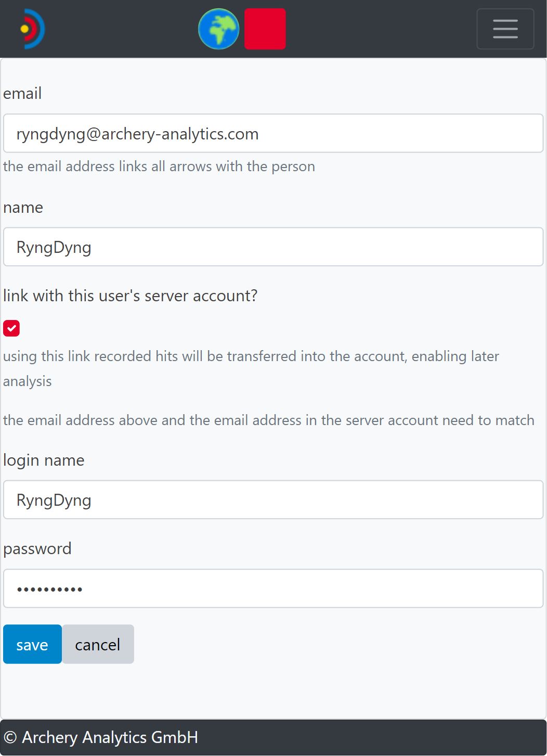The width and height of the screenshot is (547, 756).
Task: Open the globe language icon
Action: coord(218,29)
